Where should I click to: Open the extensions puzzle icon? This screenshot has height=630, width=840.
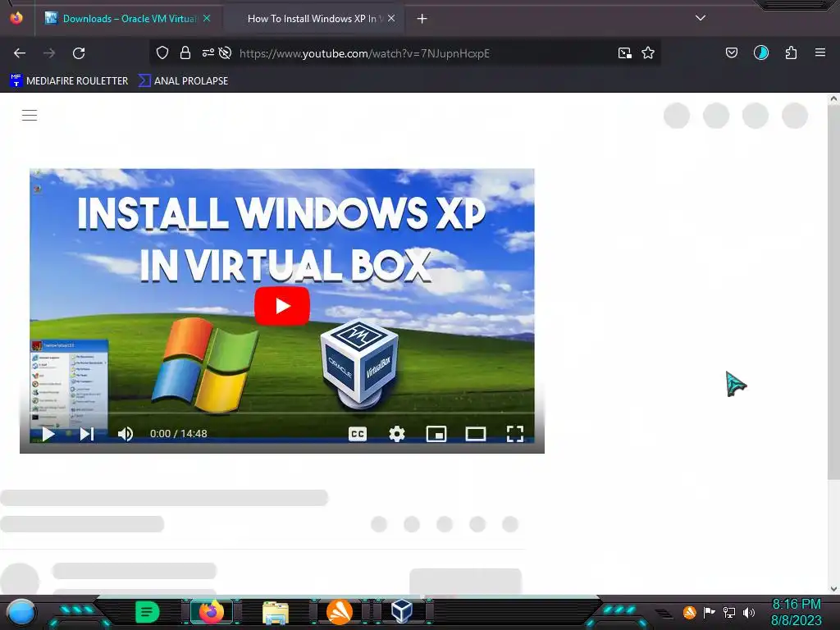(x=791, y=52)
